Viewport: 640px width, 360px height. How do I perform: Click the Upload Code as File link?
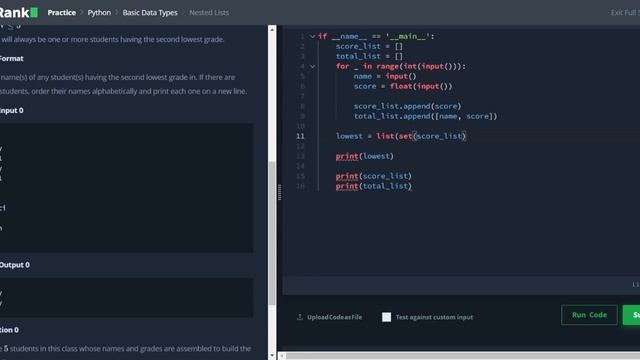point(334,317)
